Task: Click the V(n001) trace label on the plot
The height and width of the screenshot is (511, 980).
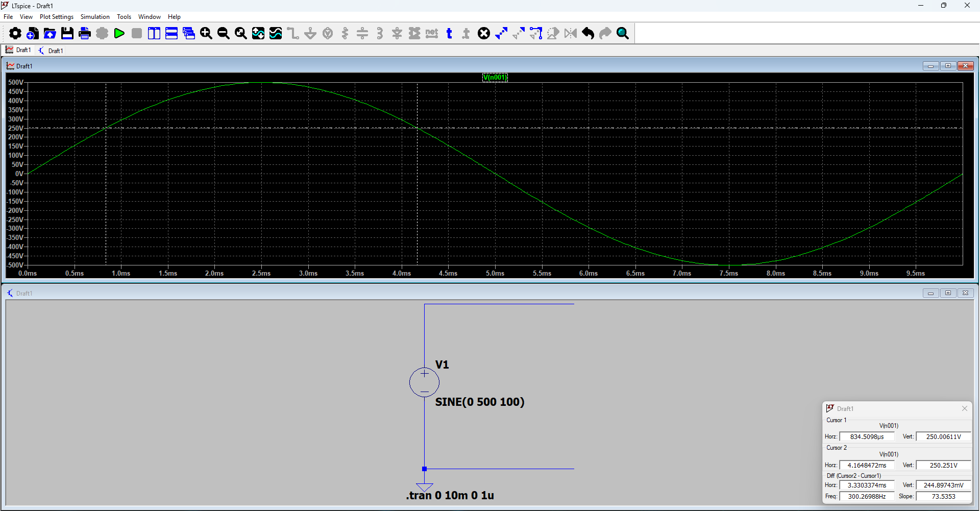Action: pos(495,78)
